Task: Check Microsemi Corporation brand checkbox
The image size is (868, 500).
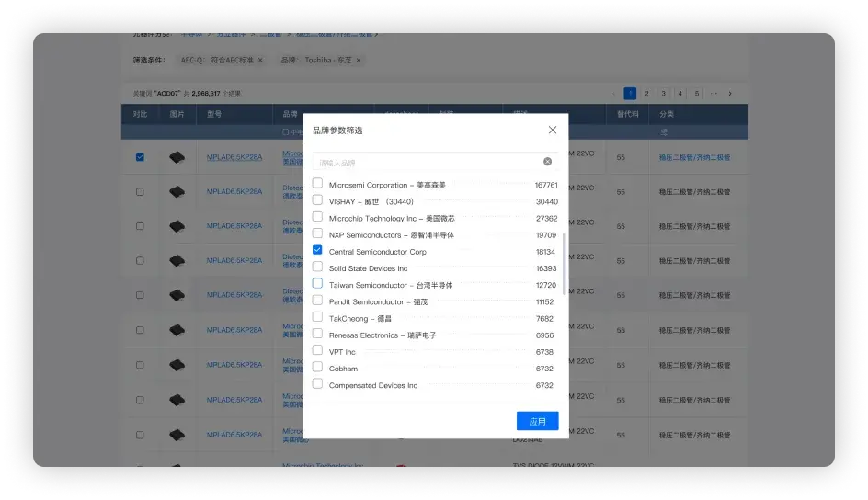Action: pyautogui.click(x=317, y=183)
